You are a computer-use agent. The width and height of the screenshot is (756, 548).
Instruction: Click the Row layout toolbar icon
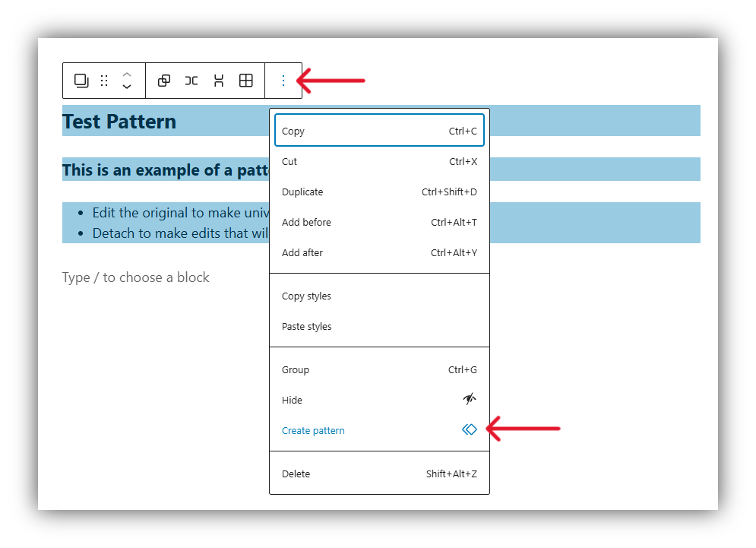point(191,81)
